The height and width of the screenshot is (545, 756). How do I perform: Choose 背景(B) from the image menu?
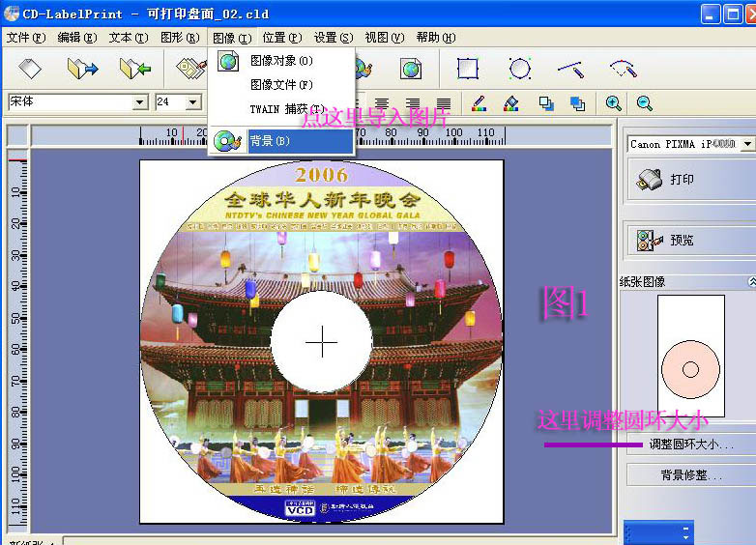[x=280, y=141]
